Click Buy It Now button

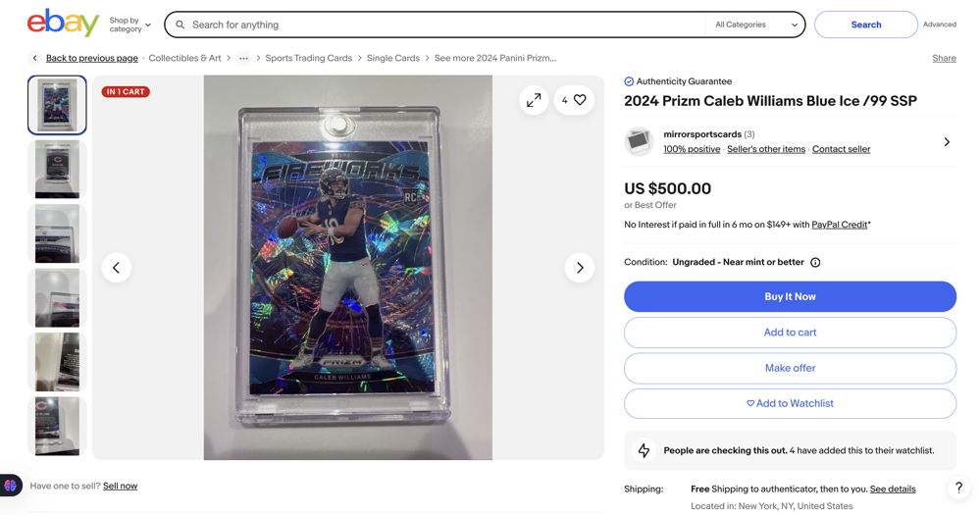(790, 297)
